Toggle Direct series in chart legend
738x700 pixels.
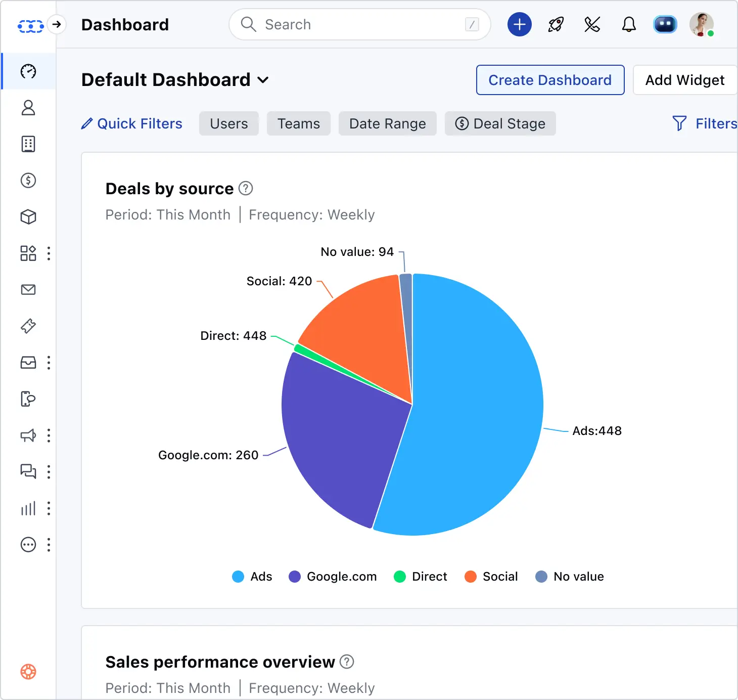[x=421, y=577]
